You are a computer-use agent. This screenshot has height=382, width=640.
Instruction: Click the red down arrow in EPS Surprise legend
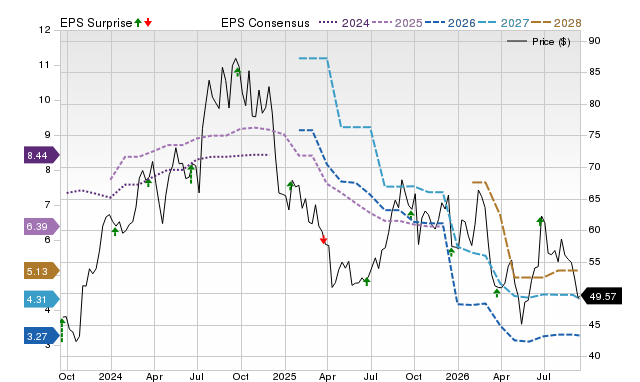[x=148, y=22]
